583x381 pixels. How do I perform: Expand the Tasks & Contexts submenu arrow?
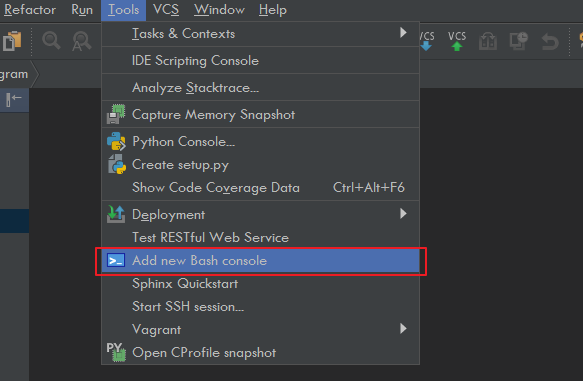(403, 33)
